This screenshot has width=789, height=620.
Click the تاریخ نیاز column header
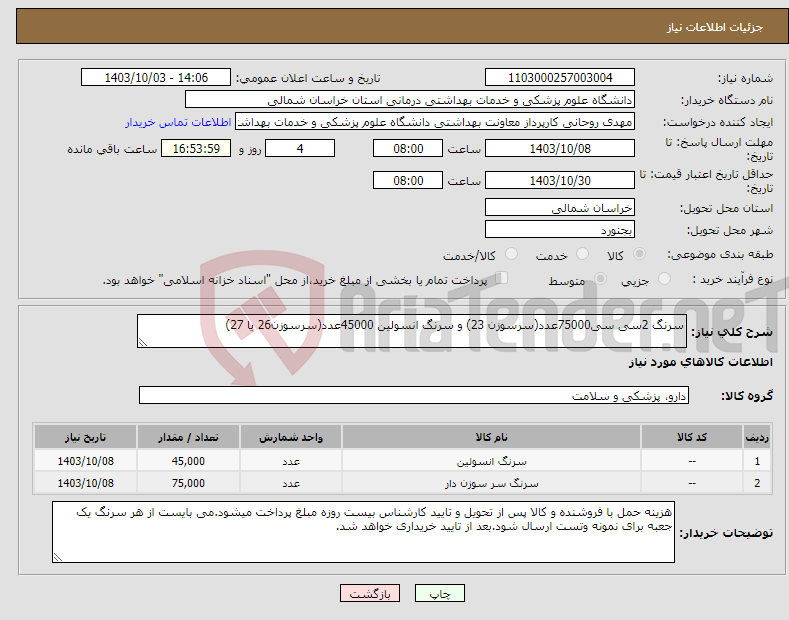click(85, 437)
